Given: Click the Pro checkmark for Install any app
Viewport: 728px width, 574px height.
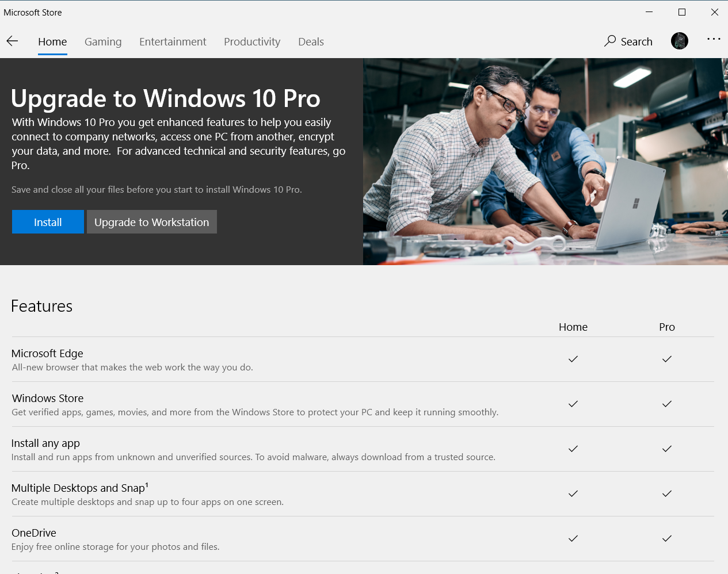Looking at the screenshot, I should [x=666, y=449].
